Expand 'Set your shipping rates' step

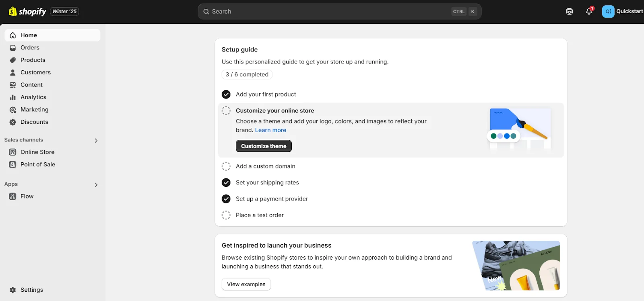click(x=267, y=183)
